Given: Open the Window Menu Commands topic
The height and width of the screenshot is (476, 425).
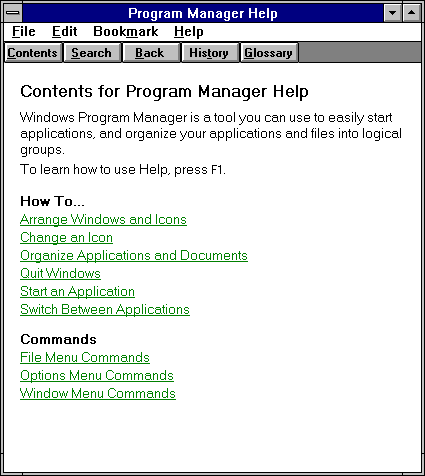Looking at the screenshot, I should 98,394.
